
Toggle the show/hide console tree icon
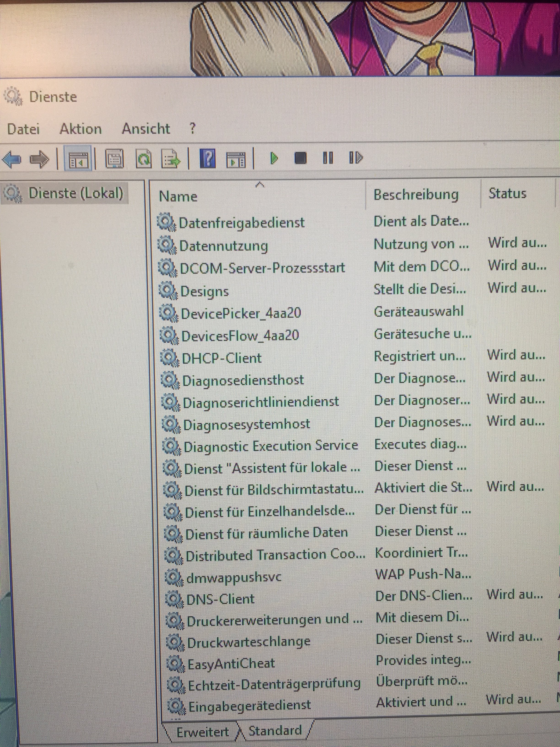coord(78,159)
